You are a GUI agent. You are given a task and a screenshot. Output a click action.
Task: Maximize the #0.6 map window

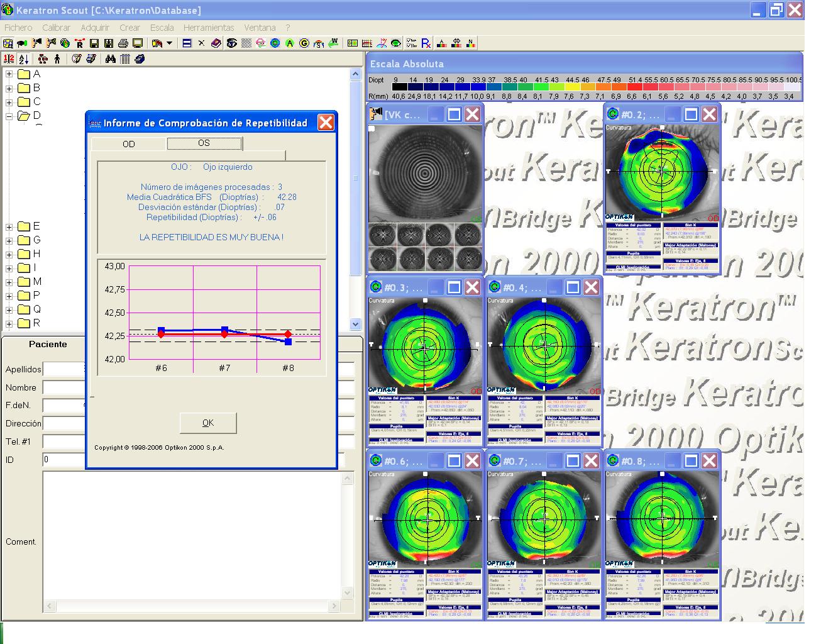(454, 461)
